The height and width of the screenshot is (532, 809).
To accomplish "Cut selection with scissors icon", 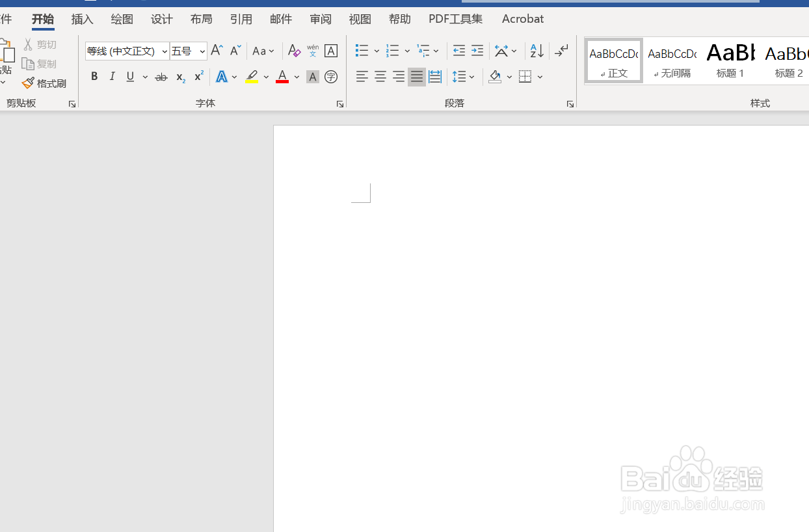I will point(40,44).
